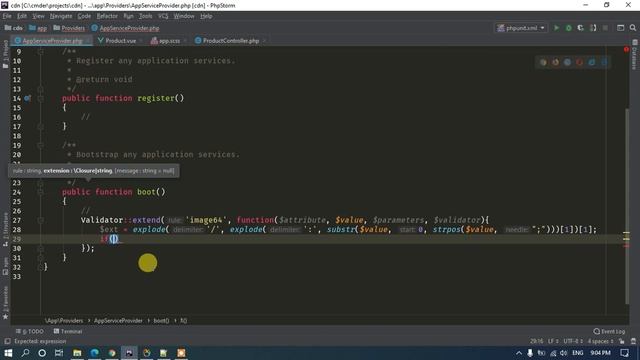The image size is (640, 360).
Task: Open the VCS menu
Action: click(x=163, y=16)
